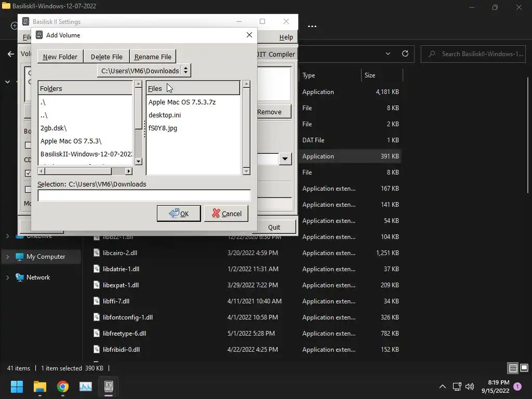The height and width of the screenshot is (399, 532).
Task: Switch to the JIT Compiler tab
Action: (x=276, y=54)
